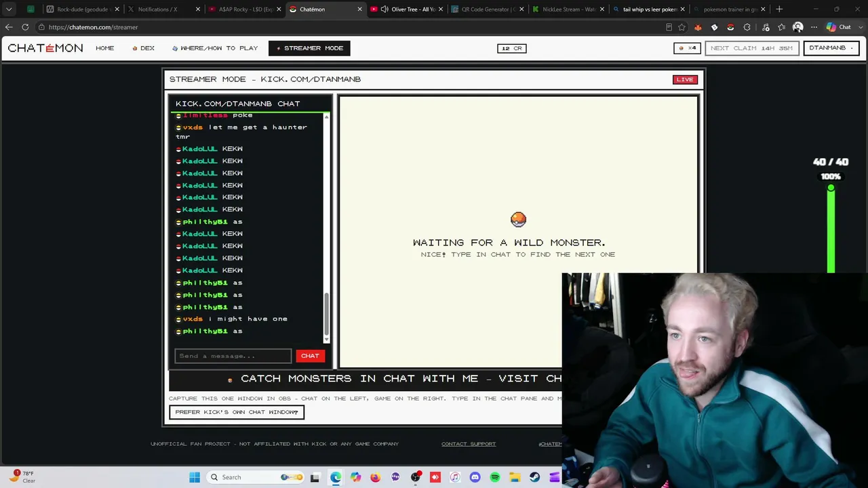This screenshot has width=868, height=488.
Task: Open File Explorer from taskbar
Action: pyautogui.click(x=515, y=477)
